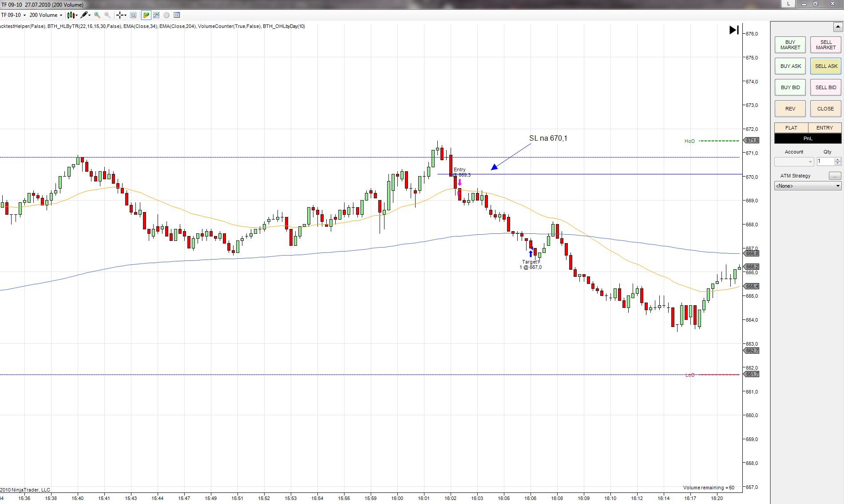
Task: Click the BUY BID button
Action: 790,87
